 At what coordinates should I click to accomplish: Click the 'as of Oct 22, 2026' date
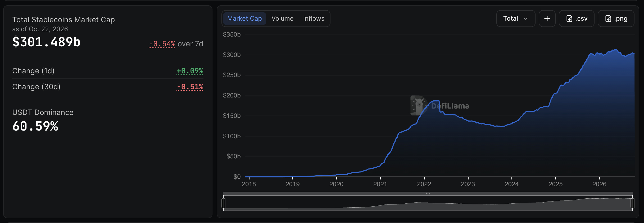click(40, 29)
